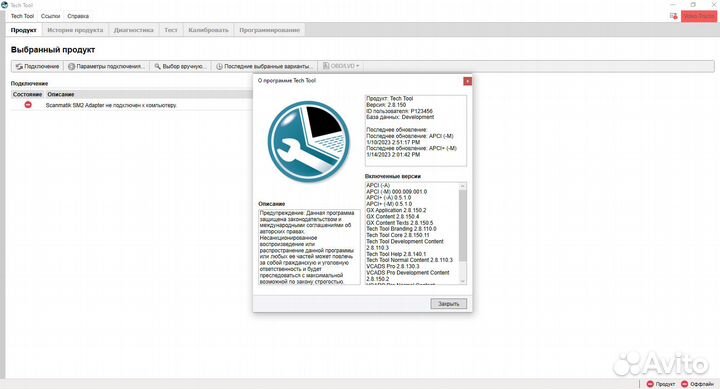The width and height of the screenshot is (720, 389).
Task: Click 'Tech Tool Help 2.8.140.1' entry
Action: click(396, 254)
